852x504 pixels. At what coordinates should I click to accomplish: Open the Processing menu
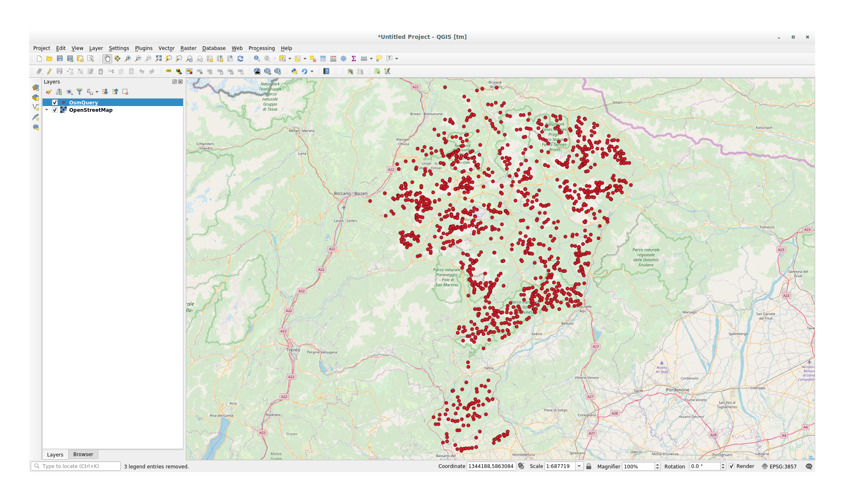261,48
